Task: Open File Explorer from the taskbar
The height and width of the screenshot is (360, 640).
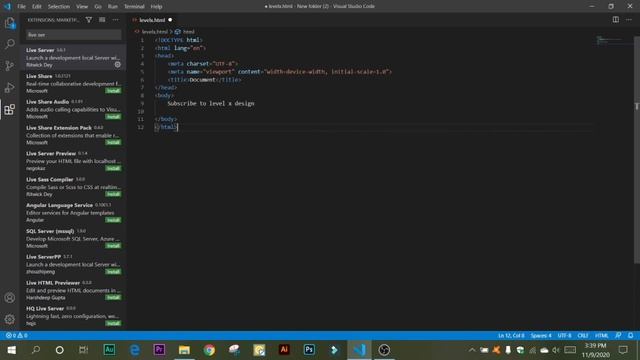Action: [x=184, y=350]
